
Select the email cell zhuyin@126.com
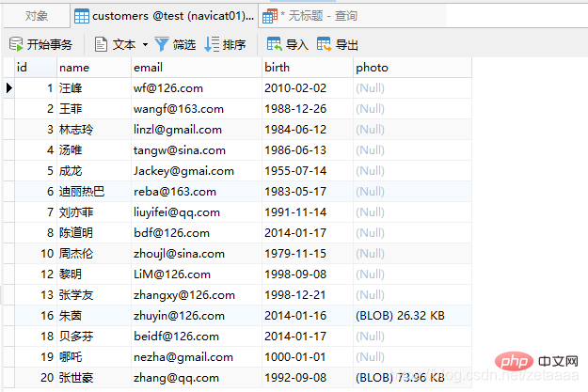197,316
